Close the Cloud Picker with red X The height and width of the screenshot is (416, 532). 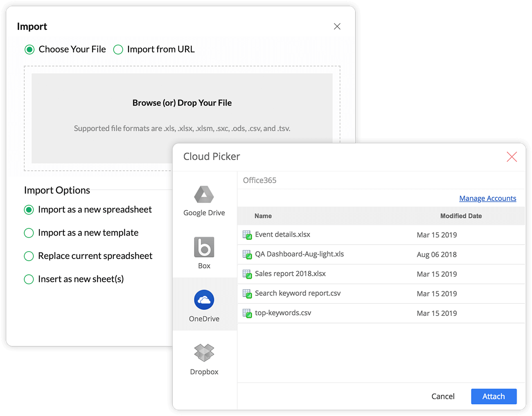point(512,157)
